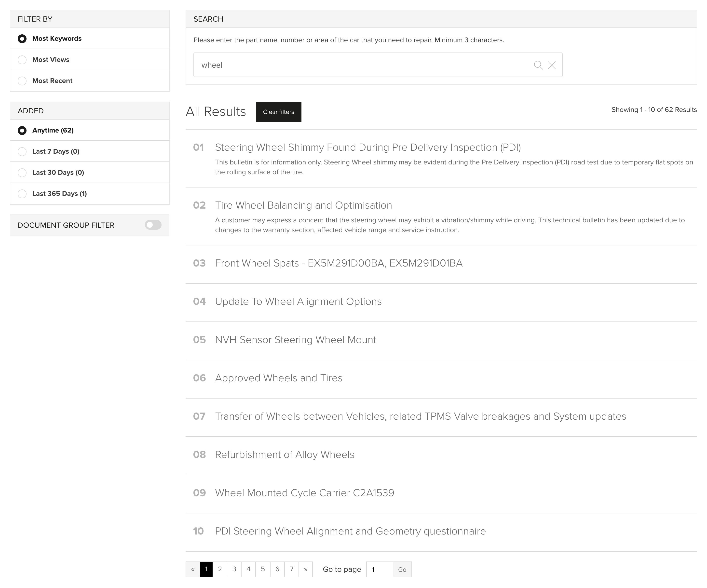
Task: Click the Showing 1 - 10 of 62 Results text
Action: tap(654, 110)
